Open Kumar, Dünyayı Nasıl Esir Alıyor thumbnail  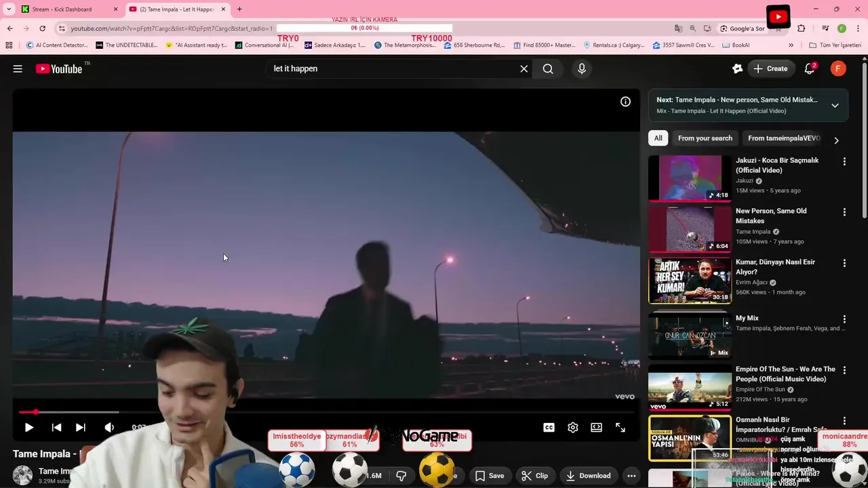click(690, 281)
